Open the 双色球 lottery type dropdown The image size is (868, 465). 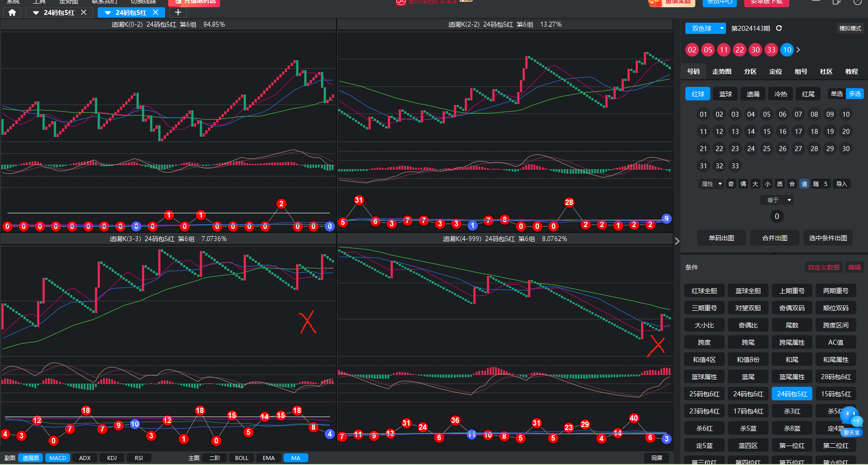[x=705, y=28]
